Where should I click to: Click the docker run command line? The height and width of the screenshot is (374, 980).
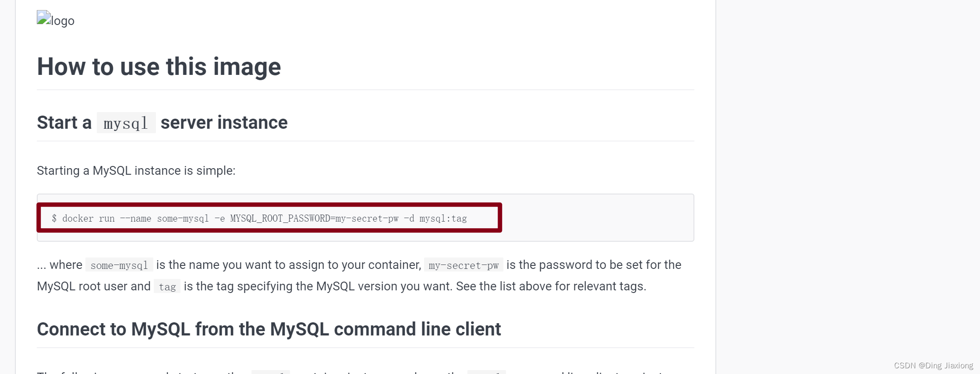(x=259, y=218)
